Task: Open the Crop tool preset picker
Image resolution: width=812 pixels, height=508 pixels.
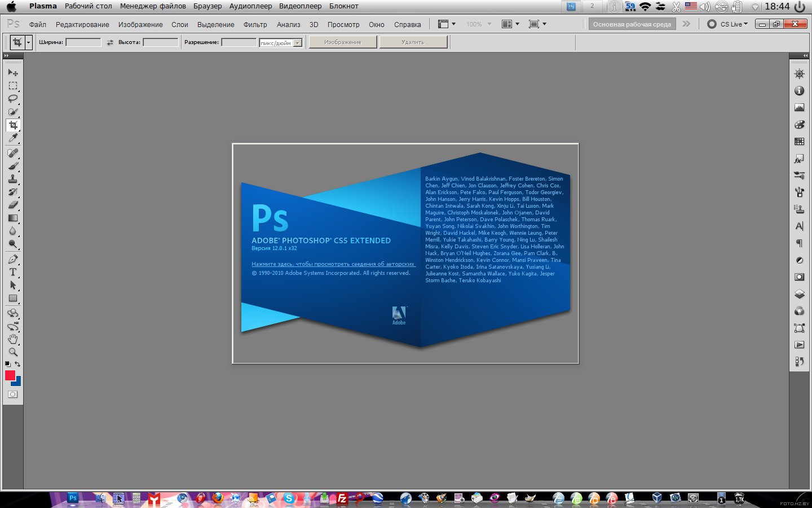Action: tap(28, 42)
